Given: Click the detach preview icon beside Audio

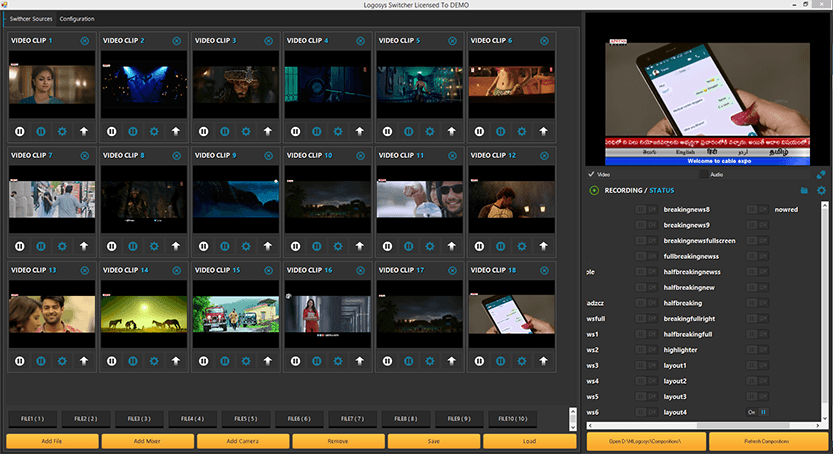Looking at the screenshot, I should pyautogui.click(x=821, y=174).
